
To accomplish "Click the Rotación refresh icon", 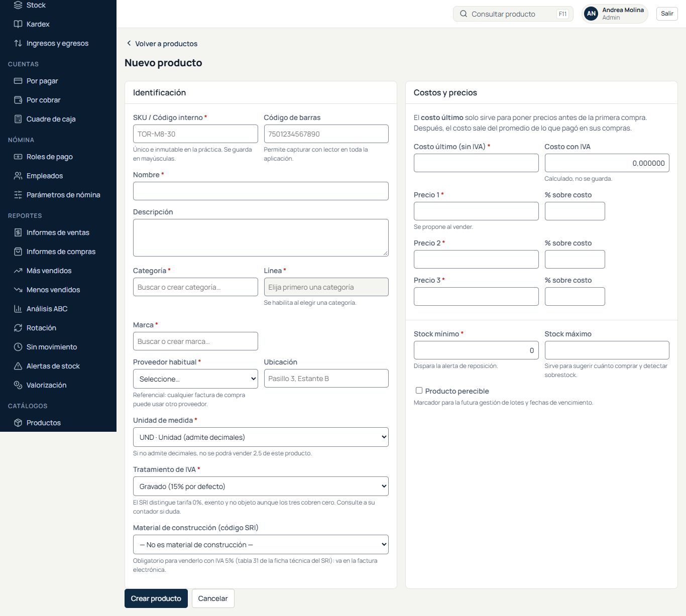I will (18, 328).
